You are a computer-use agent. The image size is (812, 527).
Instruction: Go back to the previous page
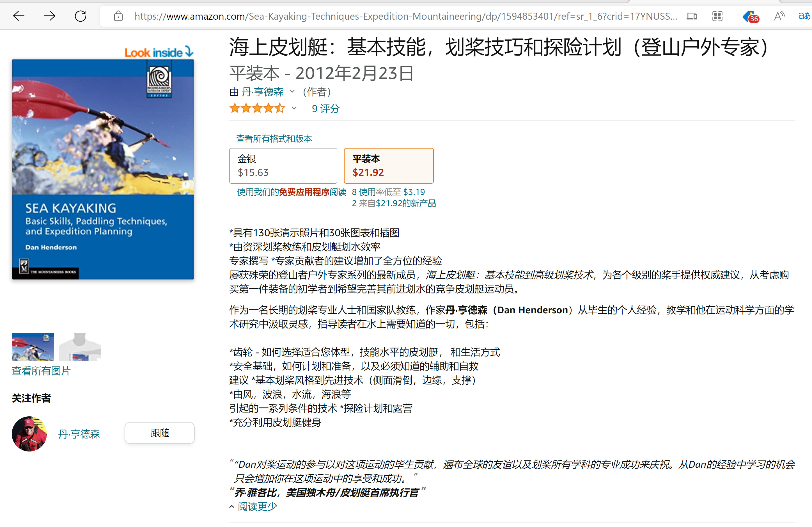click(x=19, y=16)
